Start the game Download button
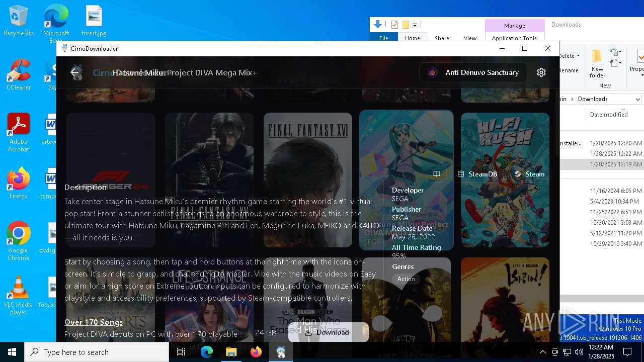 click(328, 332)
